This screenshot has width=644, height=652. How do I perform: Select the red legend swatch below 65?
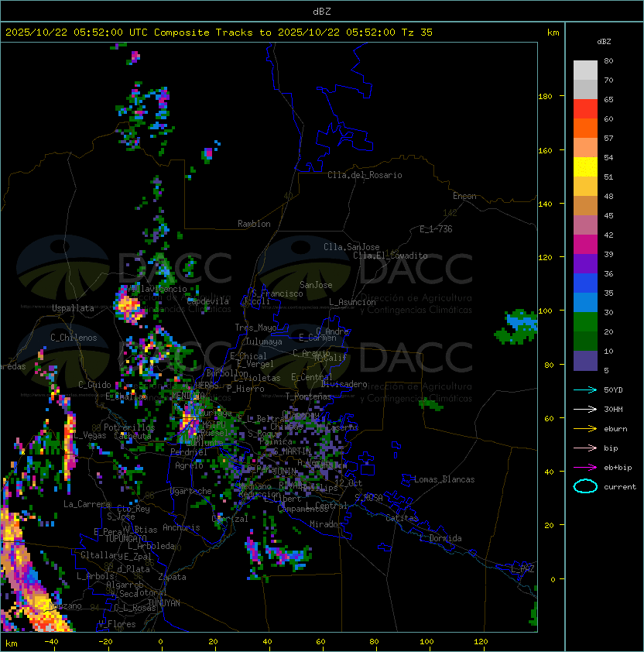(585, 109)
